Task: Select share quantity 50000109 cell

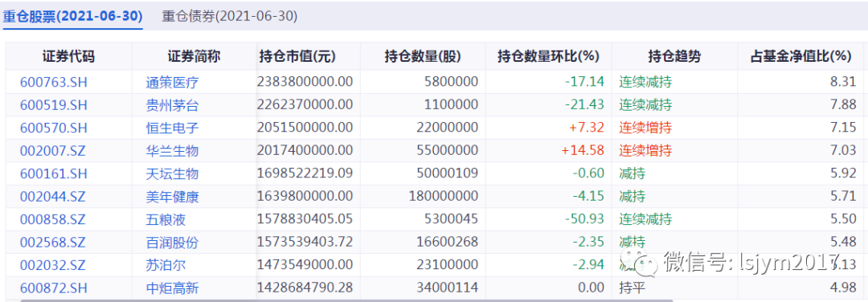Action: [448, 173]
